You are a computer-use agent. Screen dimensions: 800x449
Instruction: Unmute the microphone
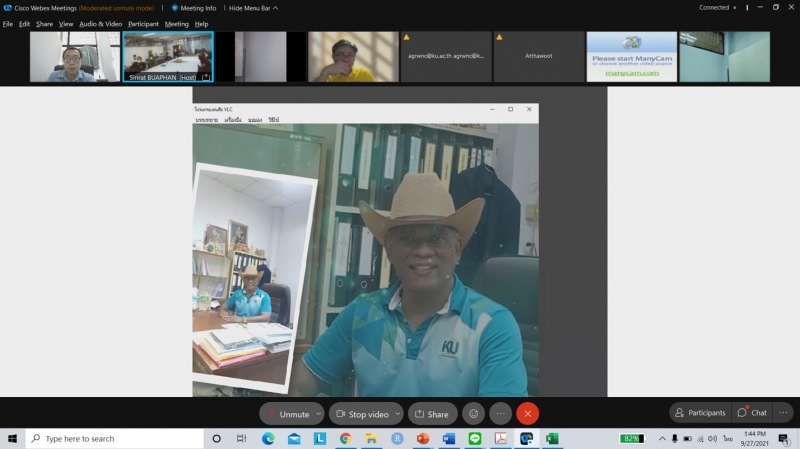pyautogui.click(x=287, y=413)
